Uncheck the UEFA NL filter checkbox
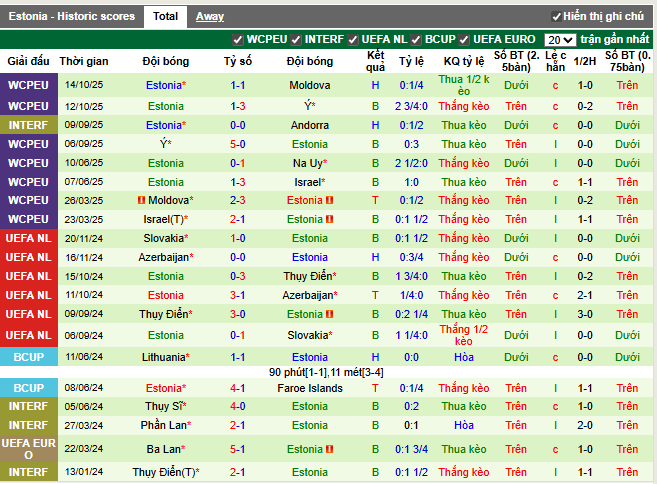 coord(353,40)
